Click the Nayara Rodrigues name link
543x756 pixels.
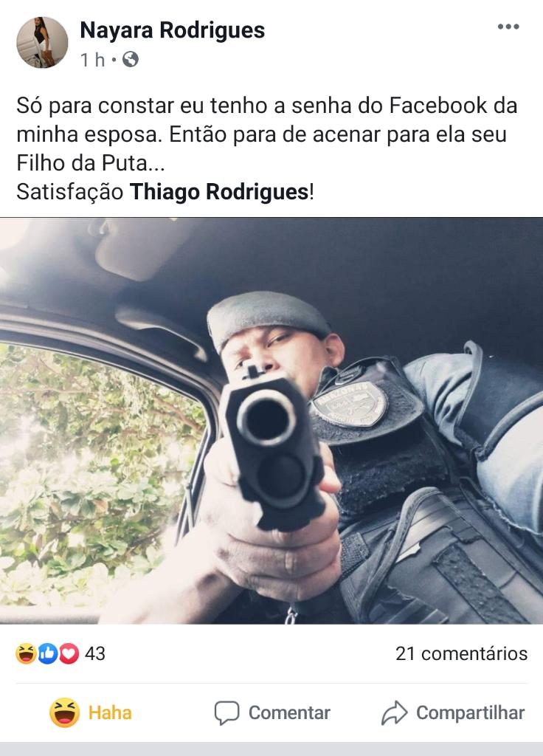click(172, 30)
